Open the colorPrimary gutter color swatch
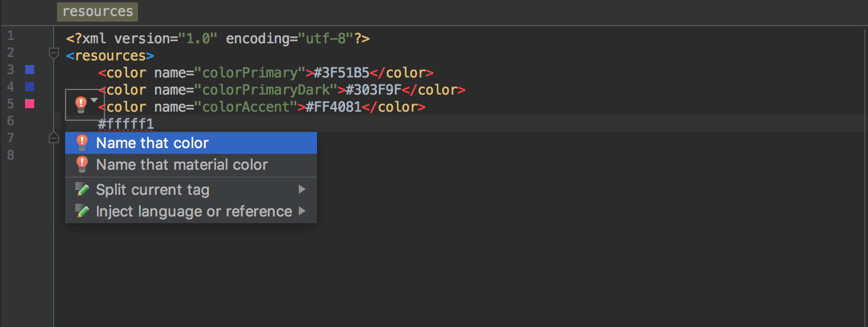The height and width of the screenshot is (327, 868). pyautogui.click(x=30, y=70)
